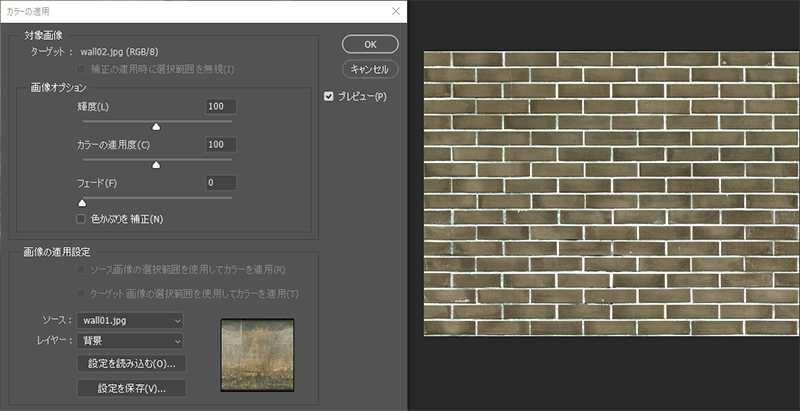The height and width of the screenshot is (411, 800).
Task: Enable 色かぶりを補正 checkbox
Action: pos(82,219)
